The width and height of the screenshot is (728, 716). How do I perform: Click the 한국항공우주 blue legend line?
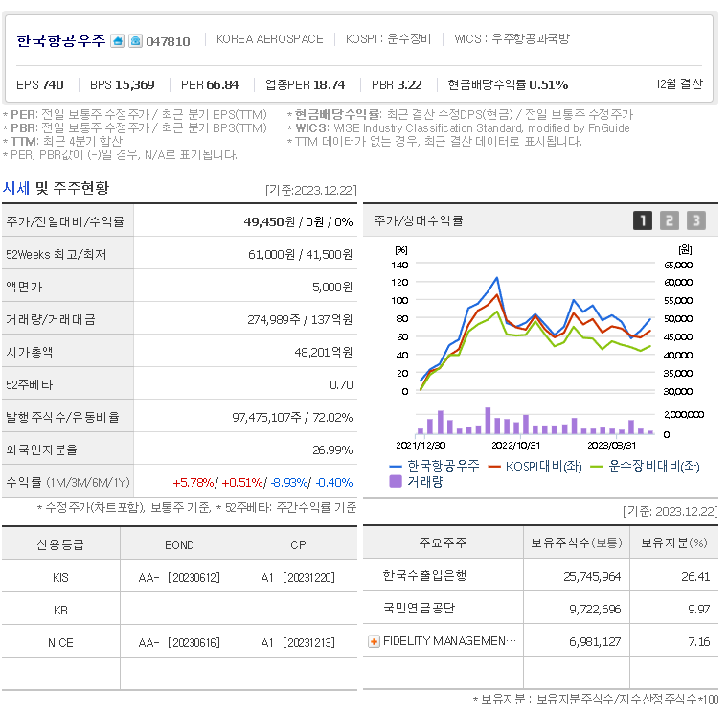[x=396, y=466]
